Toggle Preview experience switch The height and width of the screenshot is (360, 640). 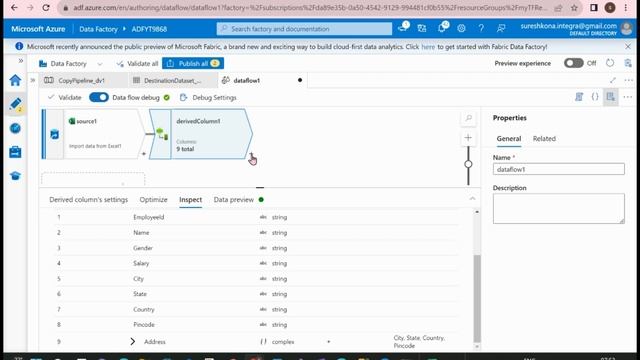[573, 63]
